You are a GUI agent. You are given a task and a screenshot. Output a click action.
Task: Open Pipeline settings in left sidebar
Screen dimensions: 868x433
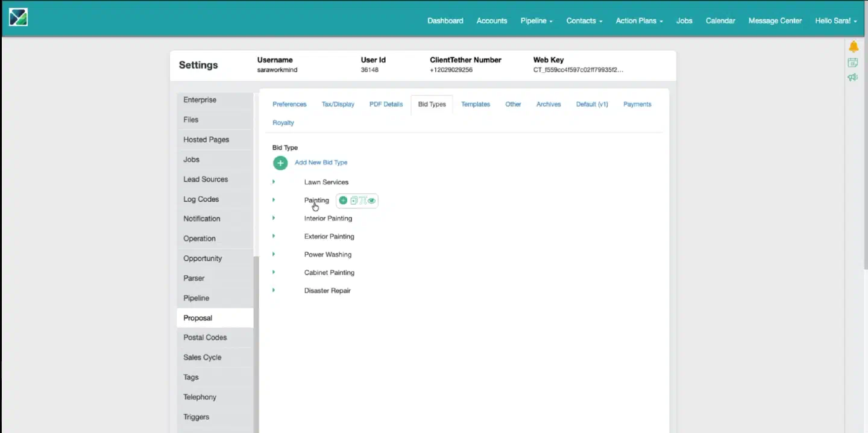tap(215, 298)
